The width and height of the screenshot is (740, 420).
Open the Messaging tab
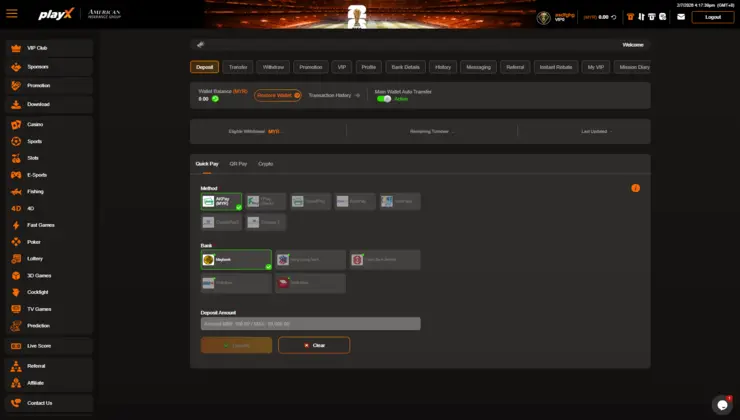pyautogui.click(x=478, y=67)
